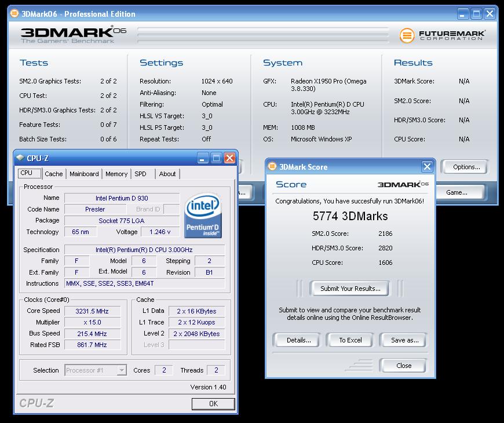Close the 3DMark Score dialog with X
This screenshot has width=504, height=423.
pos(427,166)
